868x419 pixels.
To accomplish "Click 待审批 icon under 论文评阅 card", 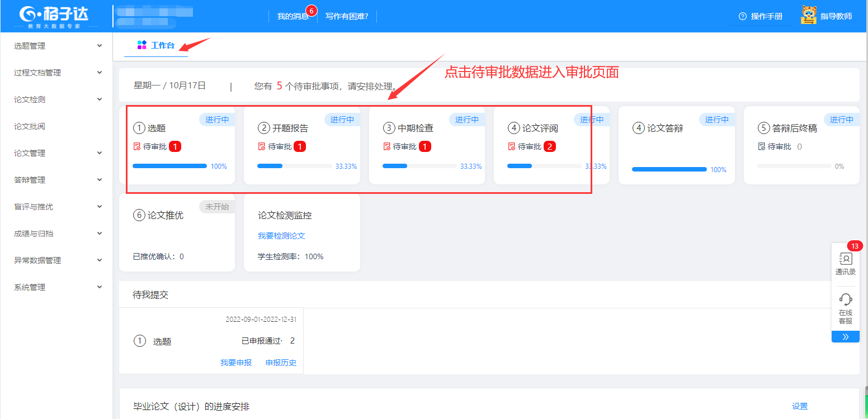I will point(511,147).
